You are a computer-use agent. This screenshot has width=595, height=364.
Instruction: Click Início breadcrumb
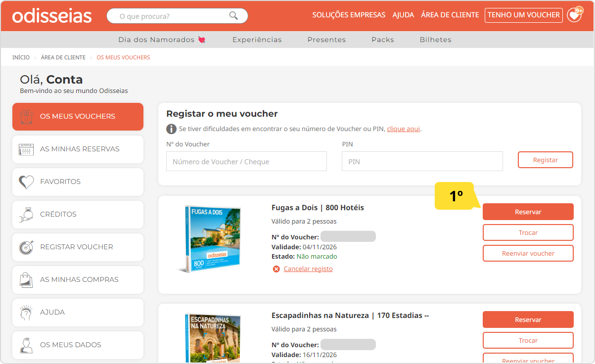pos(21,57)
